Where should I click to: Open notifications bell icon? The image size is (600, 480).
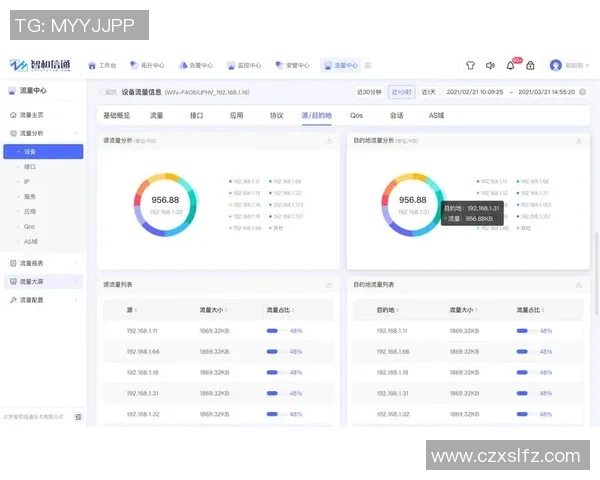point(510,65)
